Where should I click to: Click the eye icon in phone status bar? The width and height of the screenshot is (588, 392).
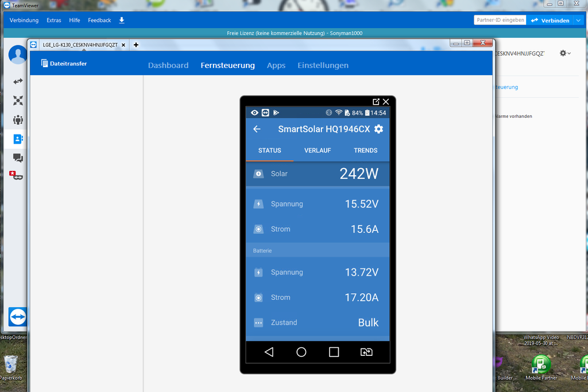point(254,113)
